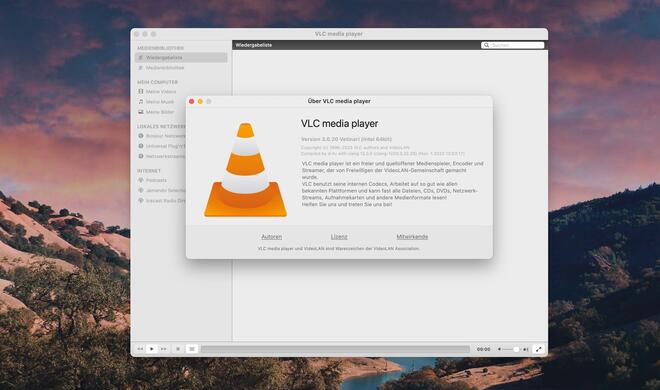Open Meine Bilder in the sidebar
Viewport: 660px width, 390px height.
pos(160,112)
